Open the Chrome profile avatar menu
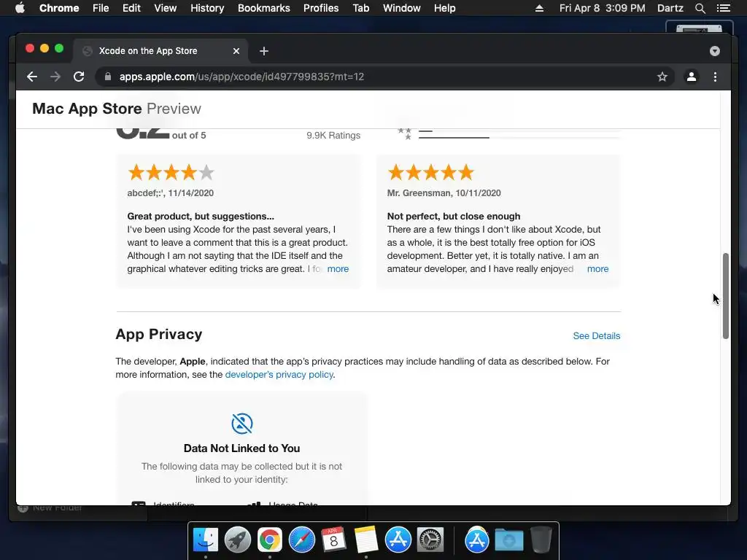This screenshot has height=560, width=747. pyautogui.click(x=692, y=77)
